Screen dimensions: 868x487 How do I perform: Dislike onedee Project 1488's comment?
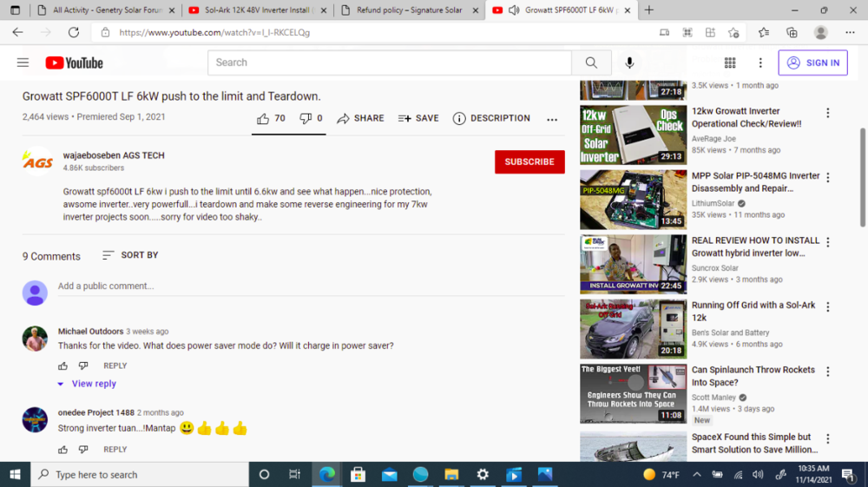click(x=83, y=450)
